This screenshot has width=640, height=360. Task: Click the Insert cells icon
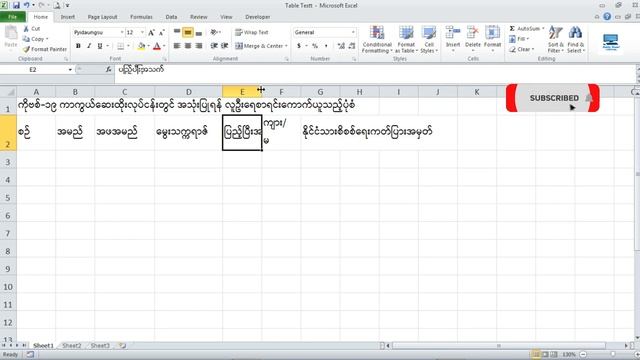point(453,33)
